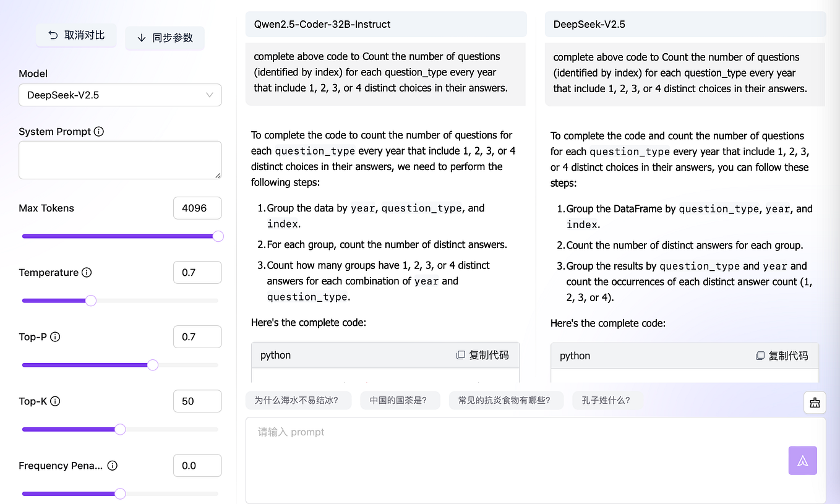840x504 pixels.
Task: Select the suggested question 孔子姓什么?
Action: coord(607,400)
